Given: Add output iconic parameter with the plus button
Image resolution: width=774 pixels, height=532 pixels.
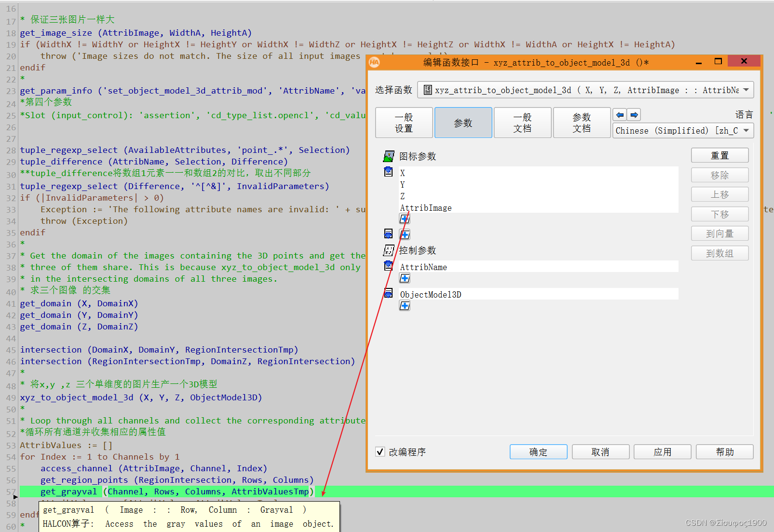Looking at the screenshot, I should pos(405,235).
